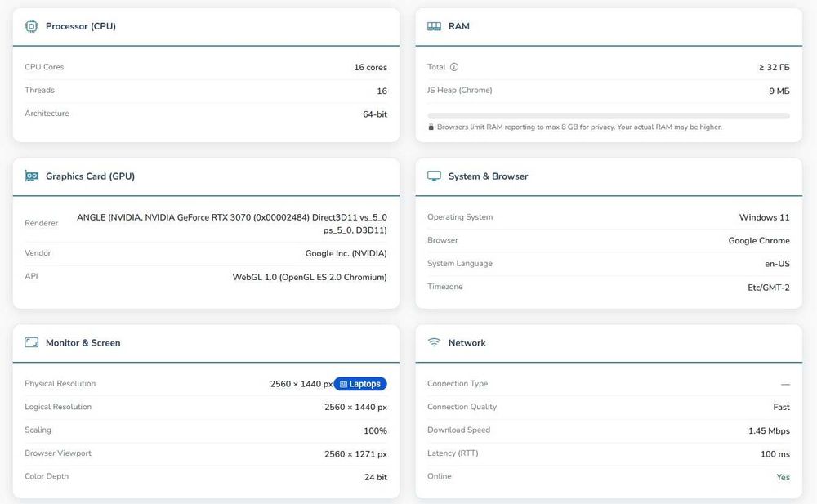Click the ANGLE NVIDIA GeForce RTX 3070 renderer text

tap(232, 224)
